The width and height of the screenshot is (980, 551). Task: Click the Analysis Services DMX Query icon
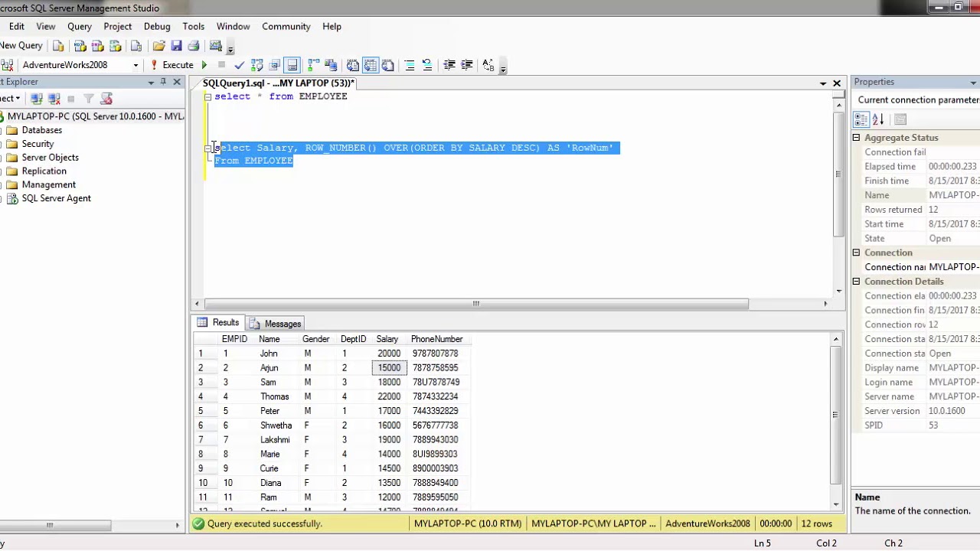pos(98,46)
